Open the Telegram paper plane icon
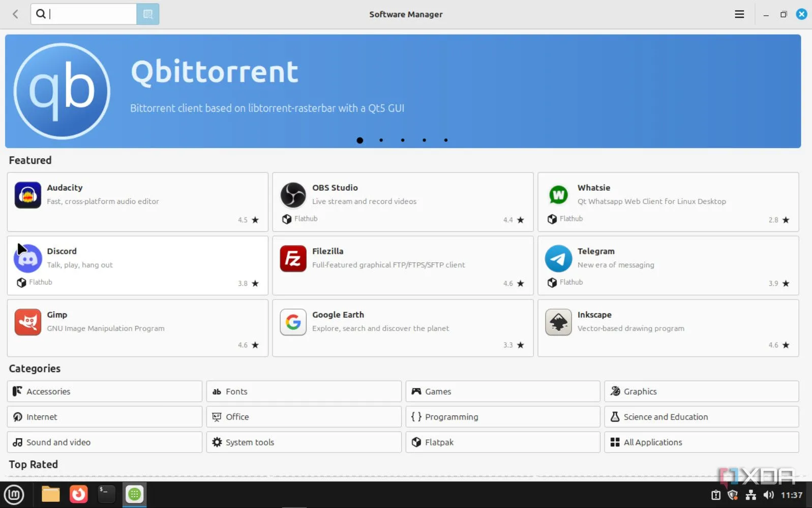 [558, 259]
